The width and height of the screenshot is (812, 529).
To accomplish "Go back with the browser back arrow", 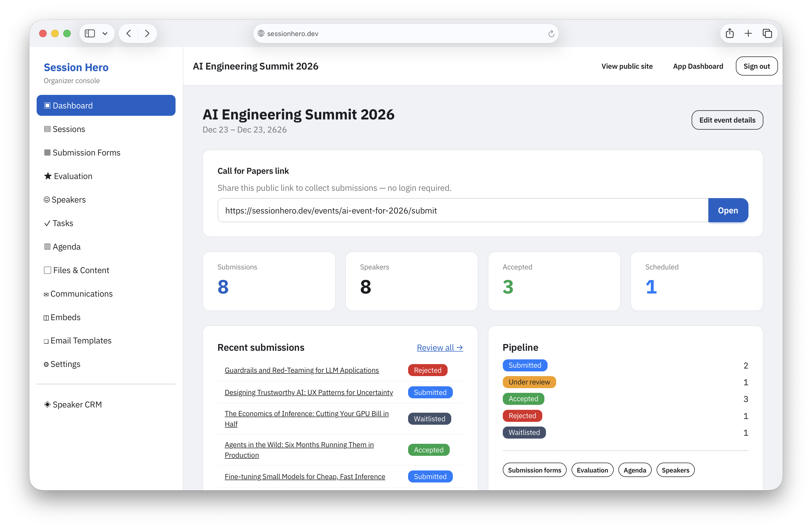I will pos(129,33).
